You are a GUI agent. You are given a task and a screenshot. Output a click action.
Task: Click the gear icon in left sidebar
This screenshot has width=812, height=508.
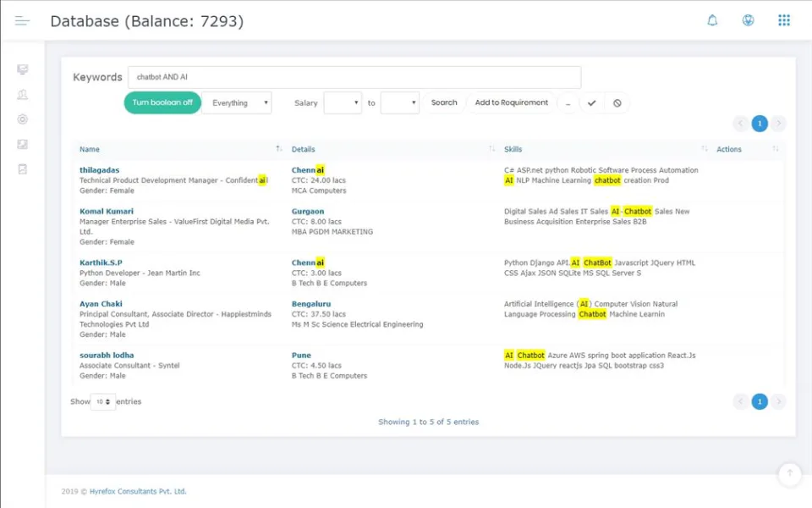[22, 119]
